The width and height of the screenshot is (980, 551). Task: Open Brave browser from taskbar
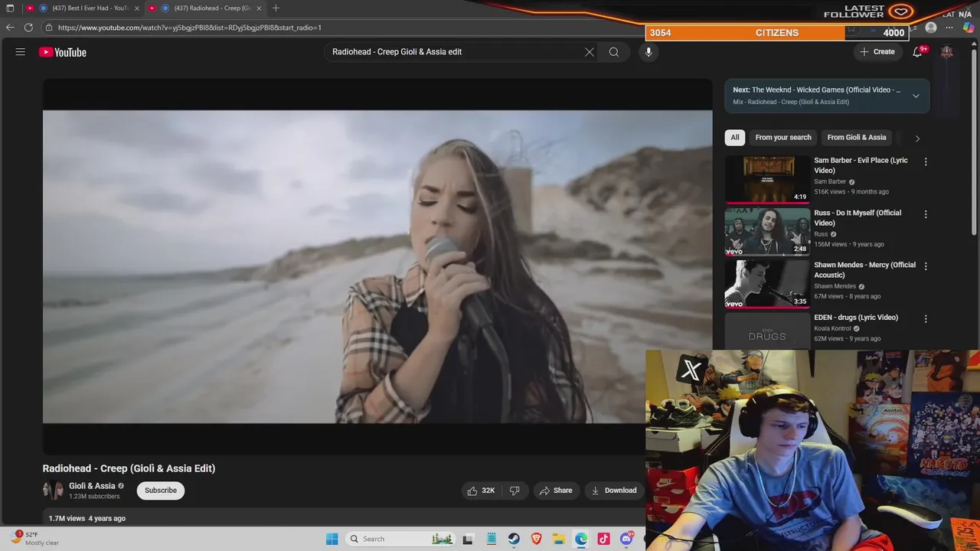coord(537,539)
